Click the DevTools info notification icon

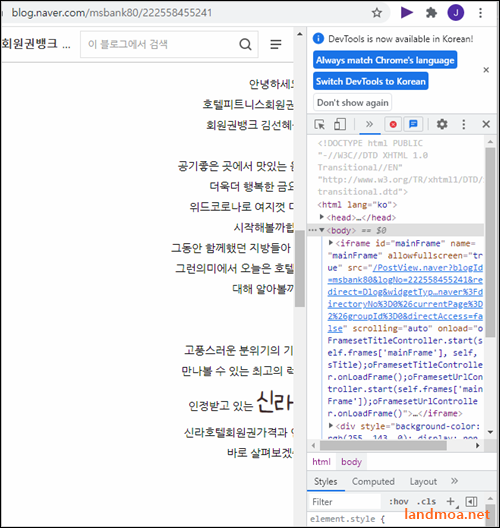(318, 39)
